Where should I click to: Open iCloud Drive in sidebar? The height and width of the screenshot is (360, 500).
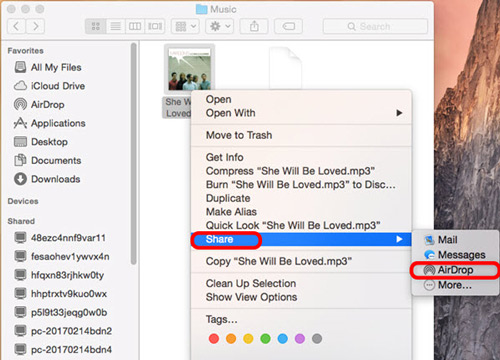(50, 86)
